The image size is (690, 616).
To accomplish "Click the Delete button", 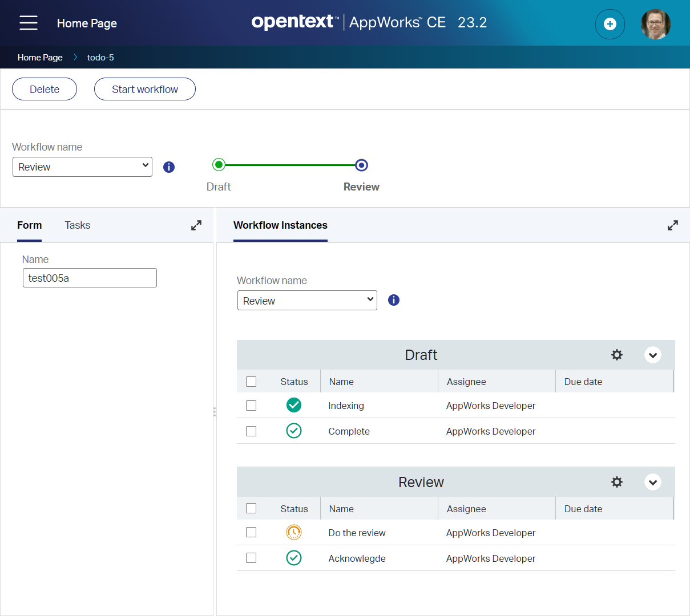I will [x=45, y=89].
